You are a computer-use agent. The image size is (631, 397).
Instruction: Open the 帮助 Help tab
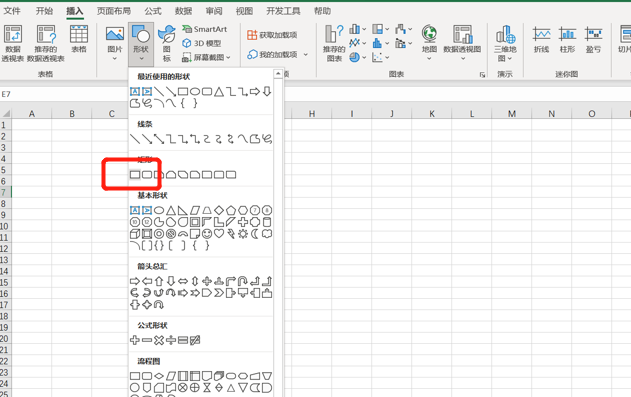click(322, 11)
